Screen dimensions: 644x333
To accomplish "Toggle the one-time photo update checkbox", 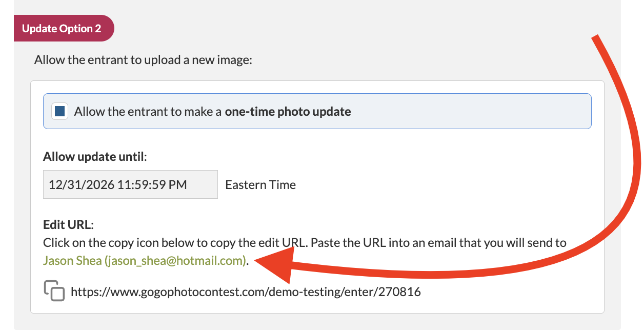I will click(x=60, y=111).
